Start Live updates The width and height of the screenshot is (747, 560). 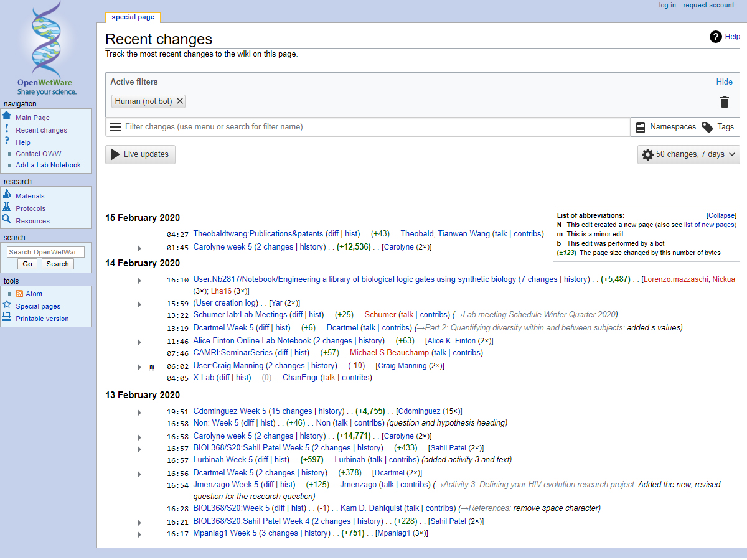(x=140, y=154)
